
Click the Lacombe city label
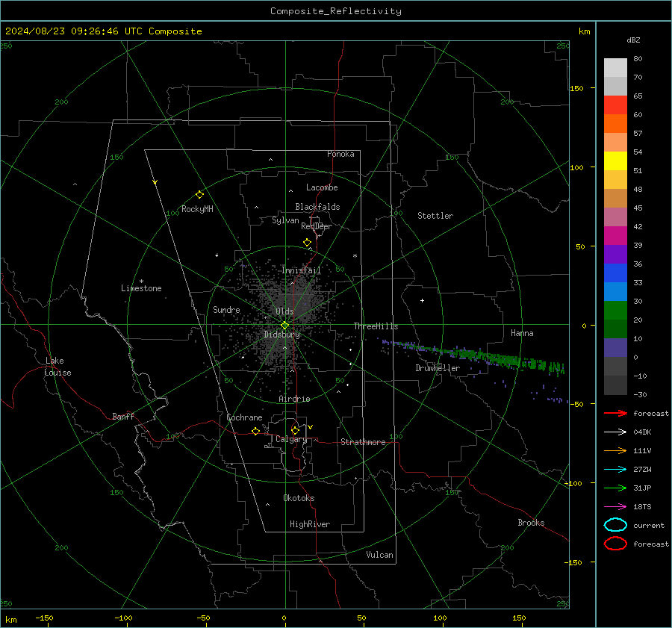coord(322,187)
